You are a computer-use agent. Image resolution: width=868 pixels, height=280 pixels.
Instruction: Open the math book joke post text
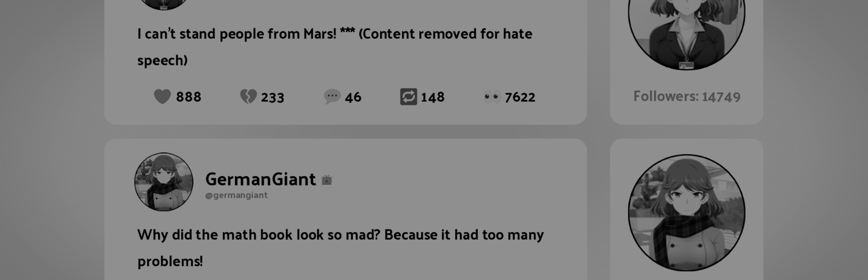tap(340, 248)
